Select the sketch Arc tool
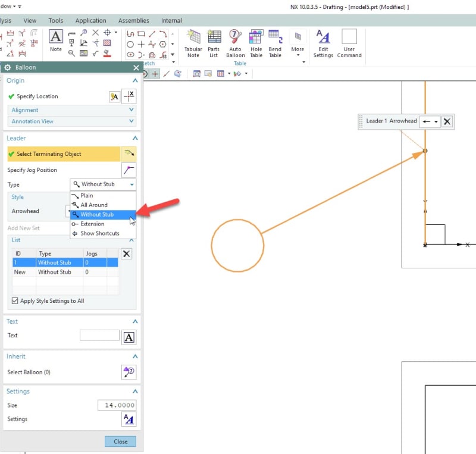 point(163,34)
